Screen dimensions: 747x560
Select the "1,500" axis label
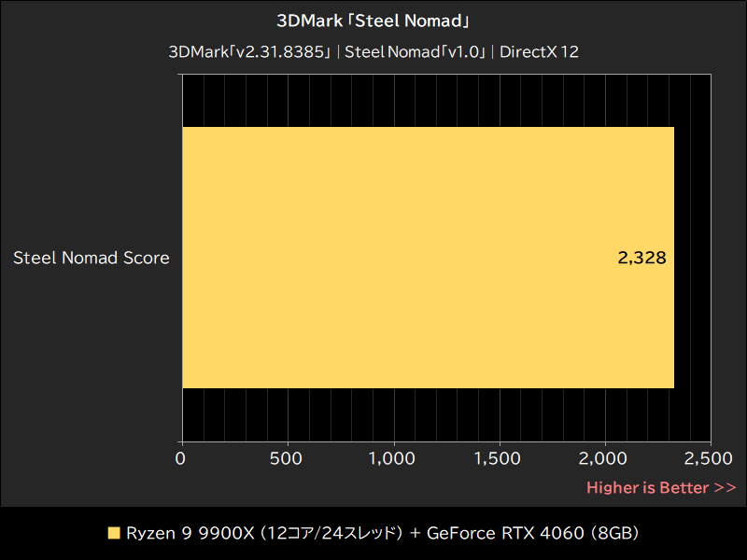tap(500, 459)
